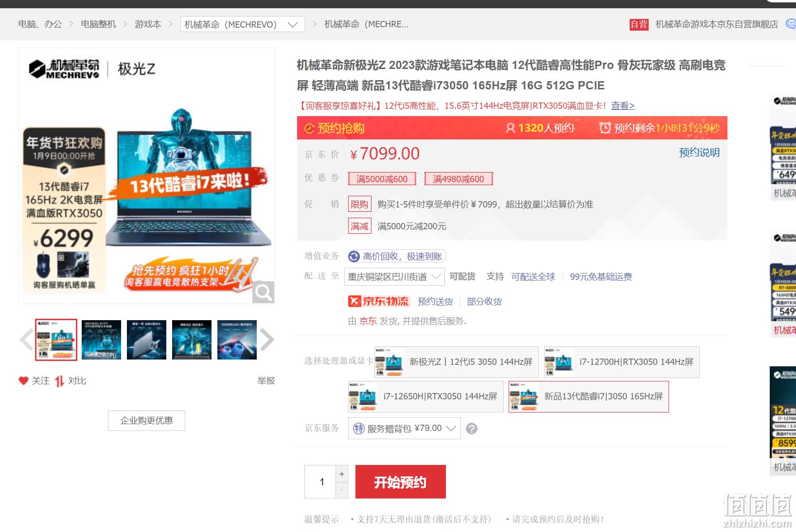The height and width of the screenshot is (532, 796).
Task: Click the 限购 promotion tag
Action: pyautogui.click(x=359, y=204)
